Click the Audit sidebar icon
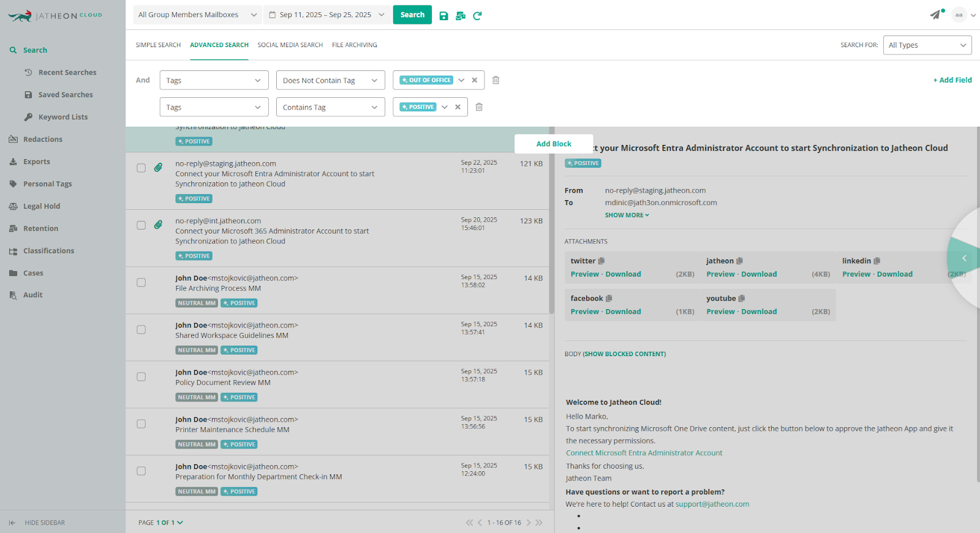Image resolution: width=980 pixels, height=533 pixels. coord(13,295)
